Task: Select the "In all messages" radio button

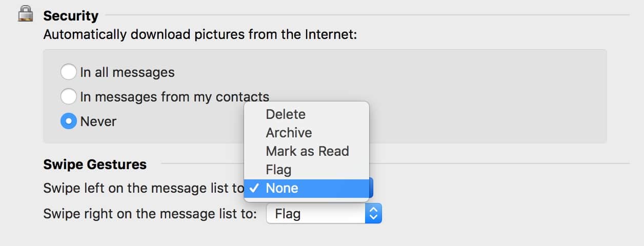Action: pyautogui.click(x=68, y=72)
